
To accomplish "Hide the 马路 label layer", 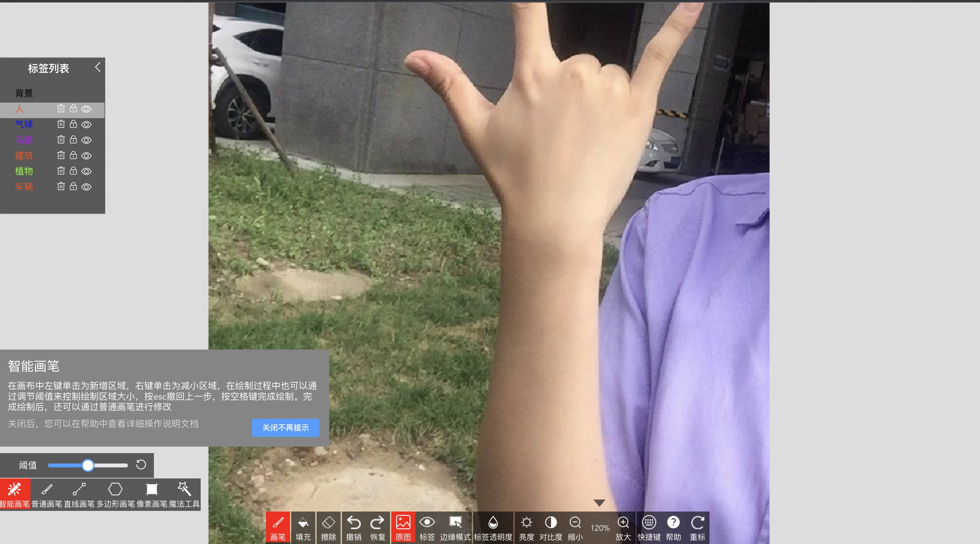I will click(86, 140).
